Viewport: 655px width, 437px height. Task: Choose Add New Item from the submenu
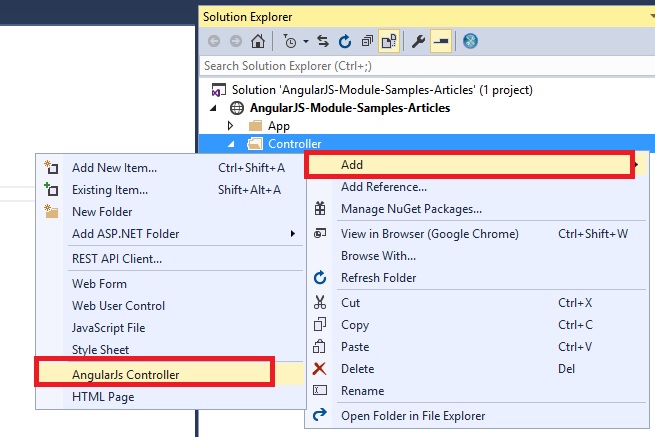click(114, 167)
